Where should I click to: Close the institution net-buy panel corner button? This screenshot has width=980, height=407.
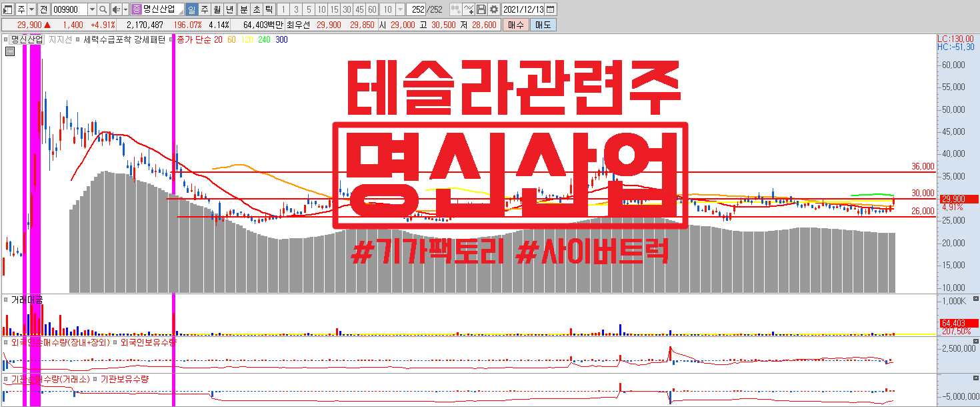(x=977, y=378)
